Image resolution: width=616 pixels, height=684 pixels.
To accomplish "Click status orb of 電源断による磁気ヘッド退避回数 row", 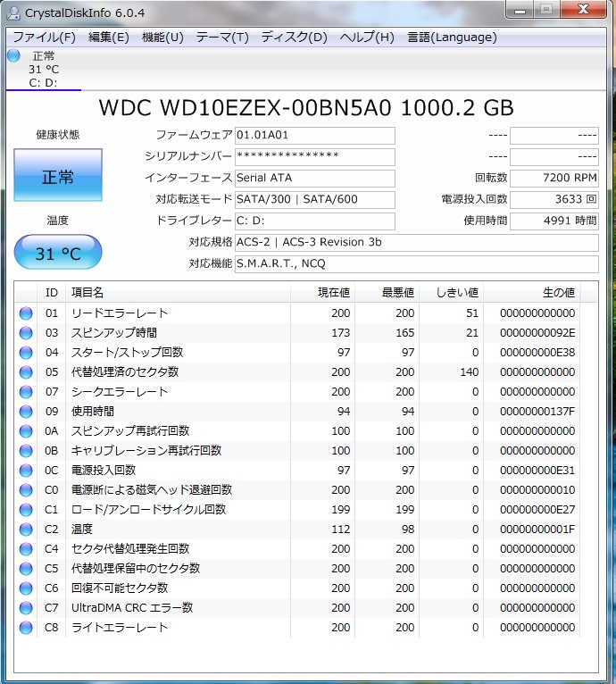I will (x=26, y=490).
